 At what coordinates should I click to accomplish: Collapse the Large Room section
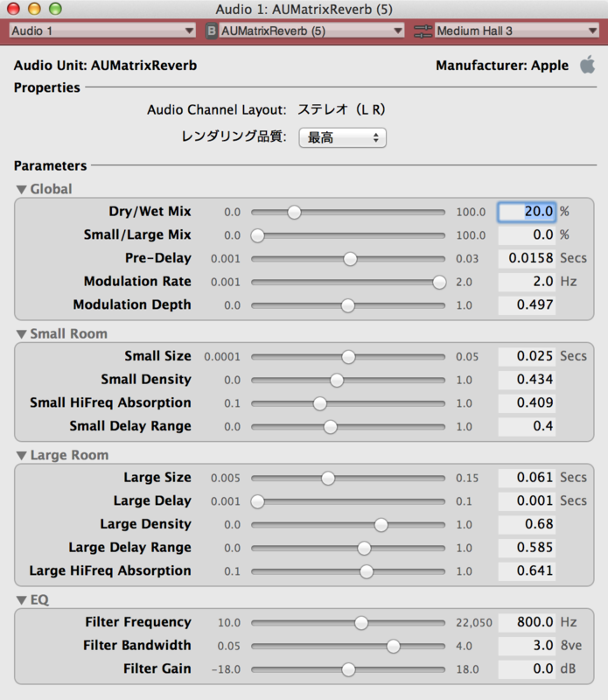21,455
